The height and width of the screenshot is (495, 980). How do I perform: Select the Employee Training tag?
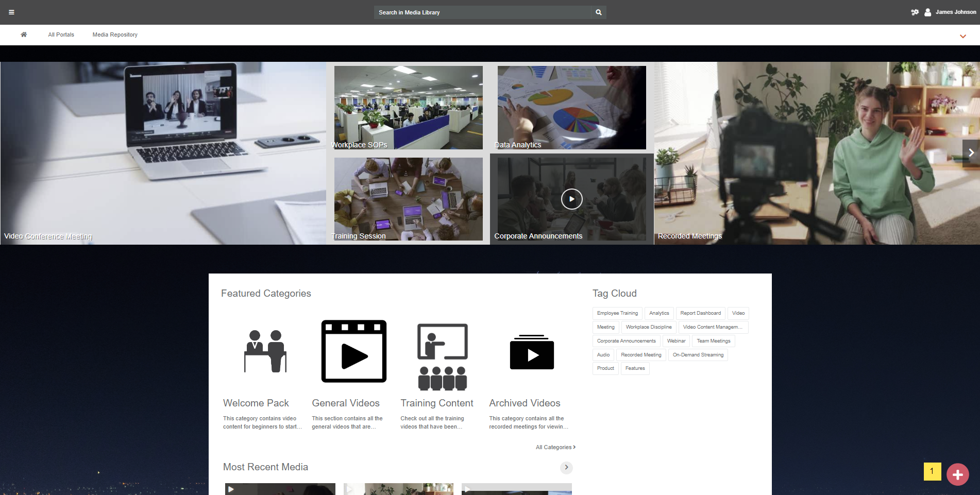(617, 313)
